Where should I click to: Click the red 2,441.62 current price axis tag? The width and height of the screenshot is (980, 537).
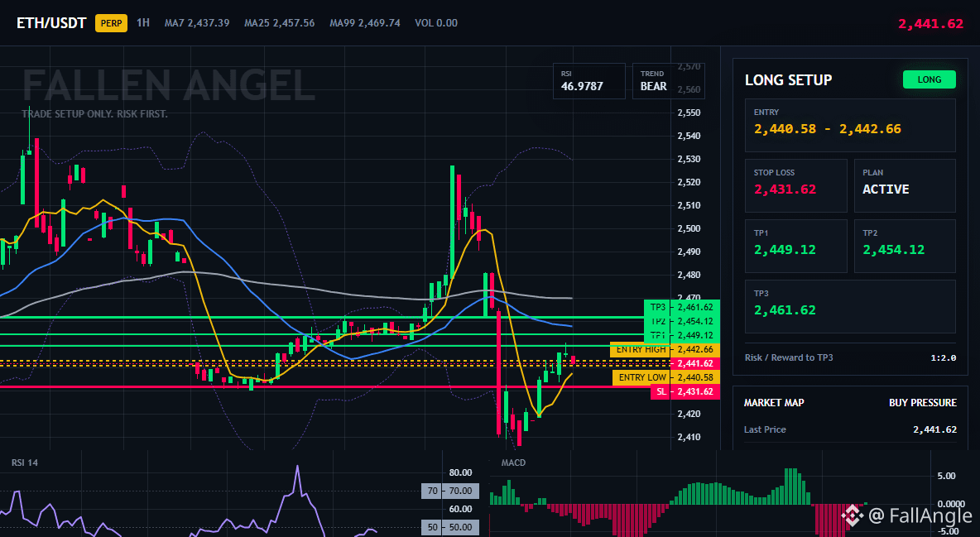(x=694, y=364)
